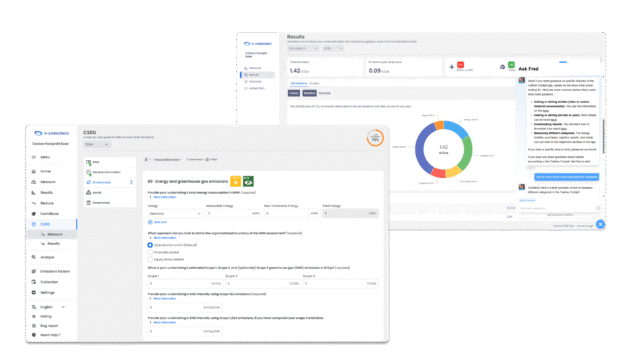Open the Measure sub-item under CSRD
Viewport: 640px width, 364px height.
click(52, 235)
